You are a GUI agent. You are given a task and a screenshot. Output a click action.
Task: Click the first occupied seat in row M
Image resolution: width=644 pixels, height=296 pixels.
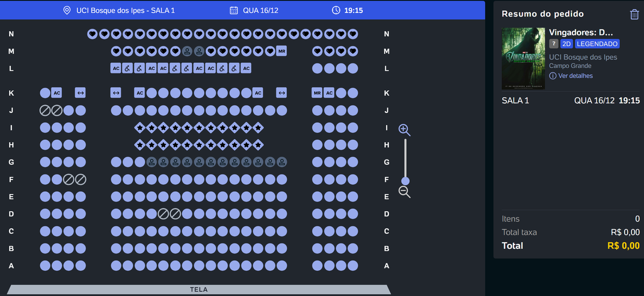(x=187, y=52)
